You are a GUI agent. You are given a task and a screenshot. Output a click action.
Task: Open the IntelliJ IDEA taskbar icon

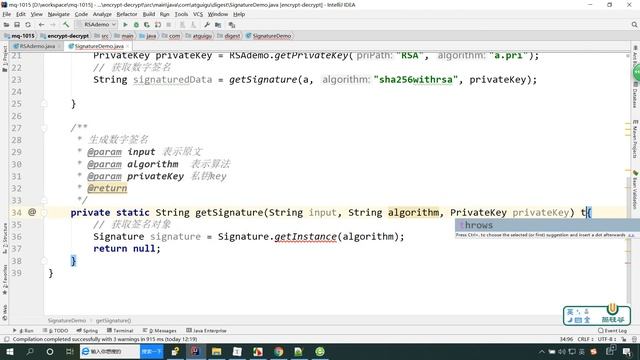pyautogui.click(x=196, y=351)
